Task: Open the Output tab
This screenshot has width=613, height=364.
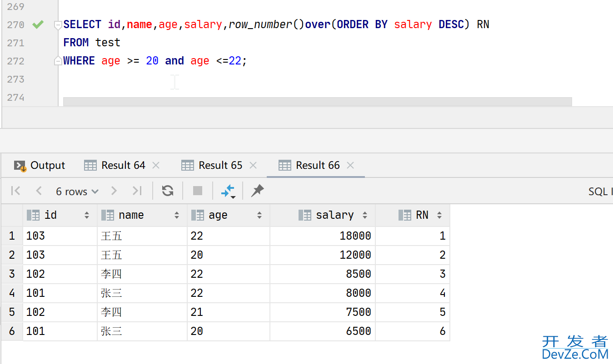Action: 39,165
